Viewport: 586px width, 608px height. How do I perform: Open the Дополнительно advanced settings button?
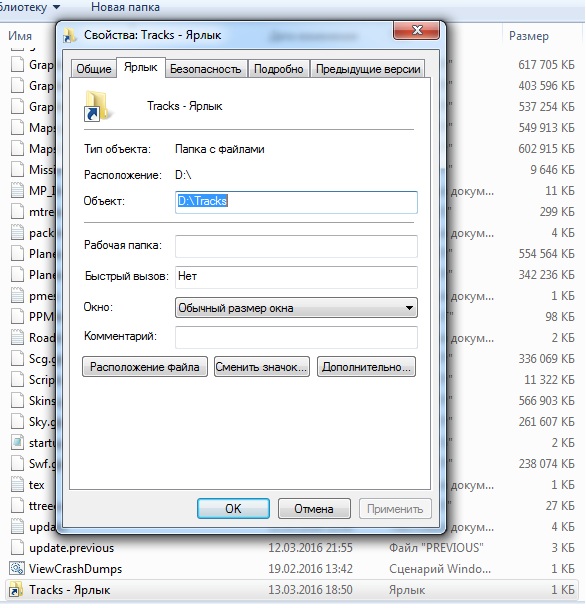click(x=366, y=367)
